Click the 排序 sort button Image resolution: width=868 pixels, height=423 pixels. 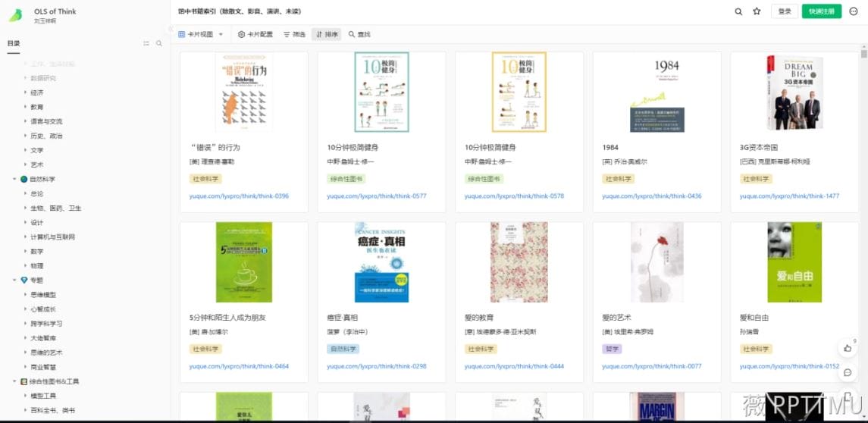click(x=327, y=34)
